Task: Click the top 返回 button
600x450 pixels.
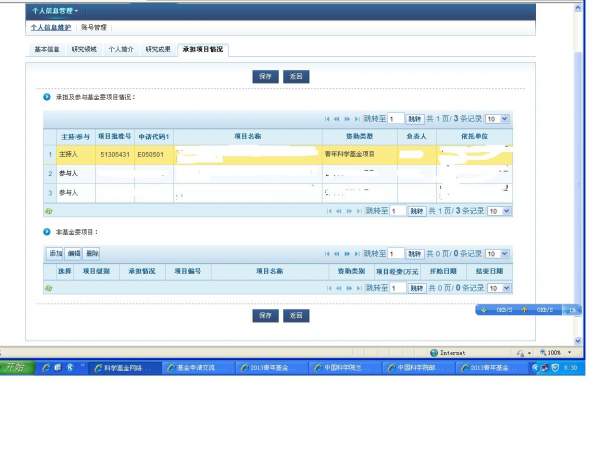Action: pos(296,77)
